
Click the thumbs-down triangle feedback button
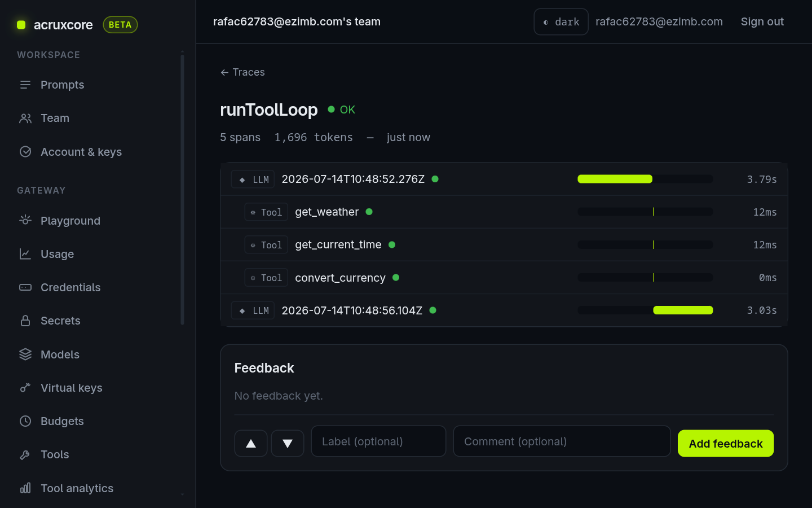coord(288,443)
